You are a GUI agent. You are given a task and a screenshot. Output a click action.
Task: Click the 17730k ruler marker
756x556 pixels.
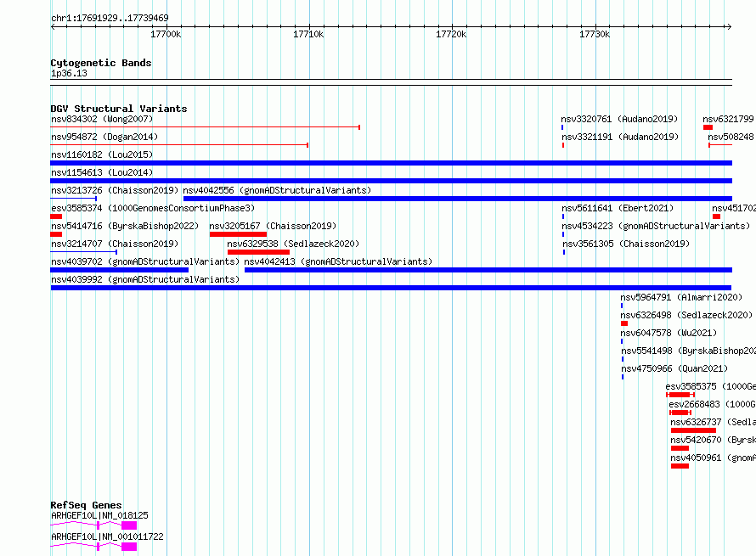pyautogui.click(x=595, y=34)
